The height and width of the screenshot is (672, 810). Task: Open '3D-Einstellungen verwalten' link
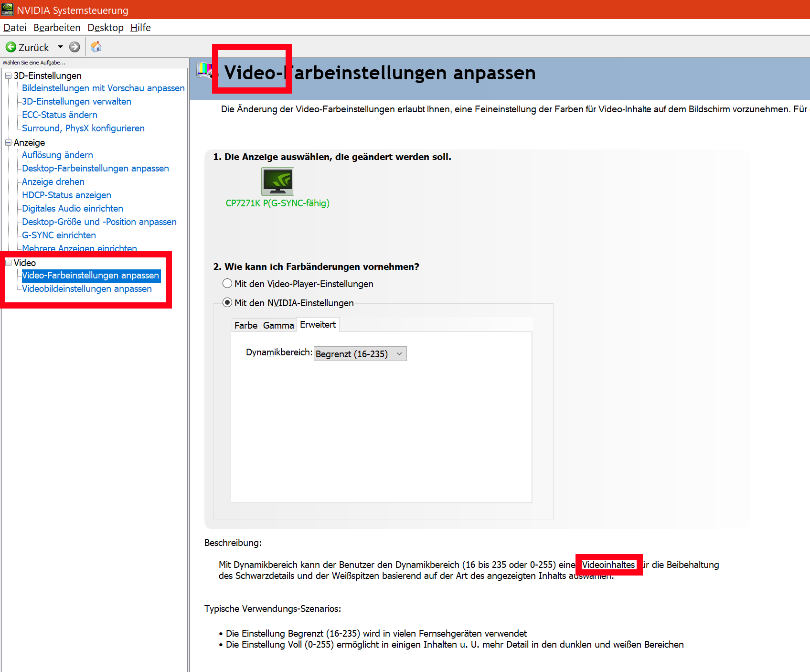tap(76, 102)
